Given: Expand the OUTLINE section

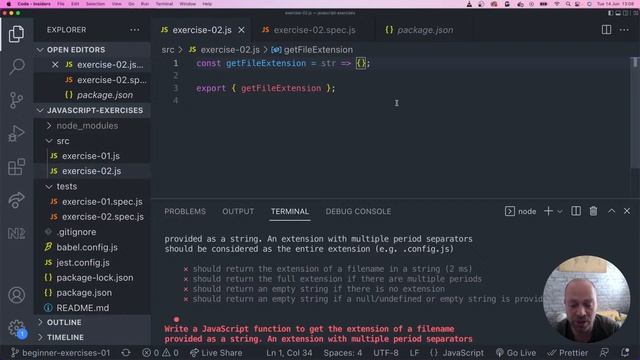Looking at the screenshot, I should [92, 322].
